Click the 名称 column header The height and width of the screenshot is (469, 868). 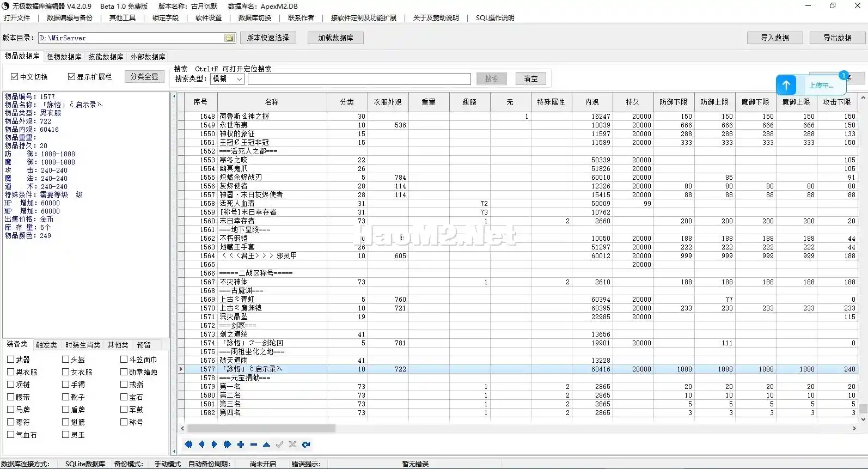click(272, 102)
